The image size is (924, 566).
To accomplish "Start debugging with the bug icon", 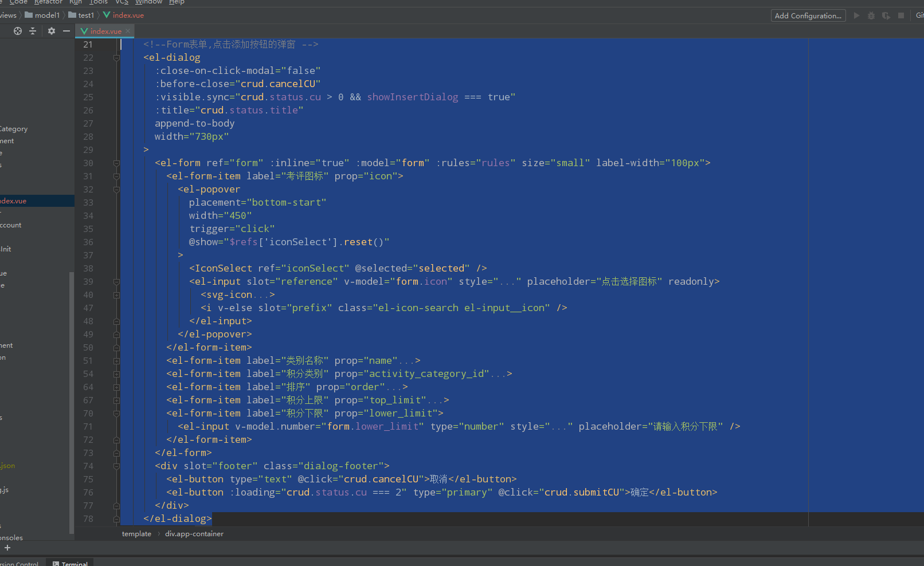I will 871,15.
